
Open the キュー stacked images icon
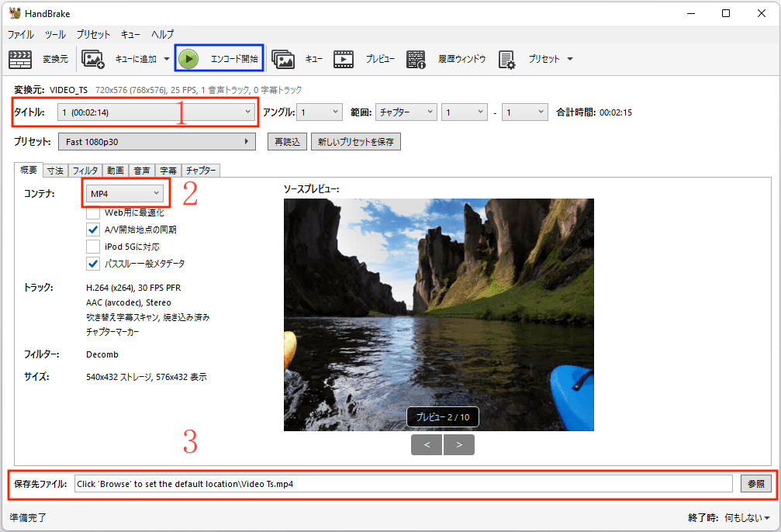[283, 59]
